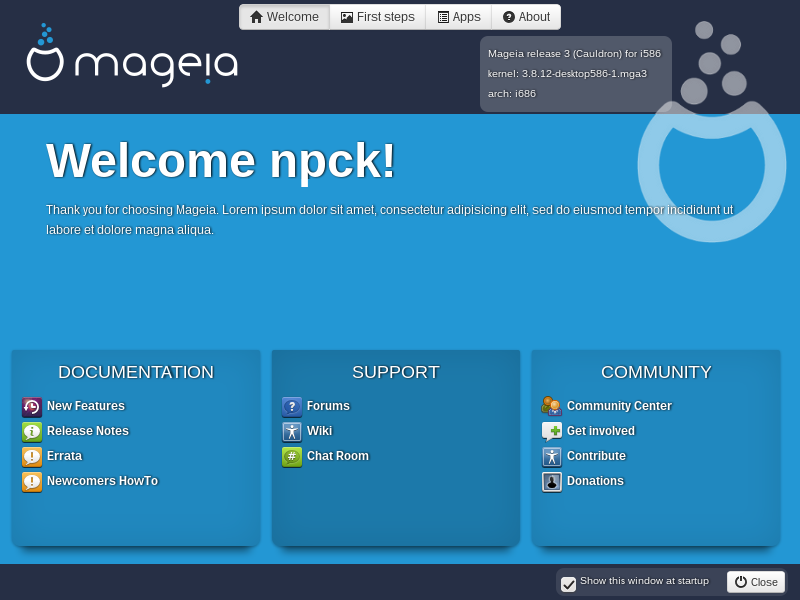Open the Apps tab
The width and height of the screenshot is (800, 600).
point(459,17)
